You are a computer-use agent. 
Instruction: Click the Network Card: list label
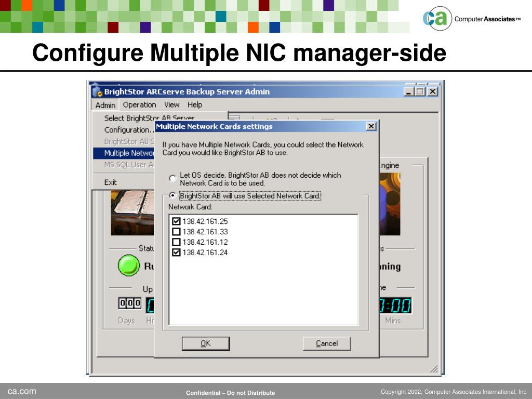click(190, 207)
